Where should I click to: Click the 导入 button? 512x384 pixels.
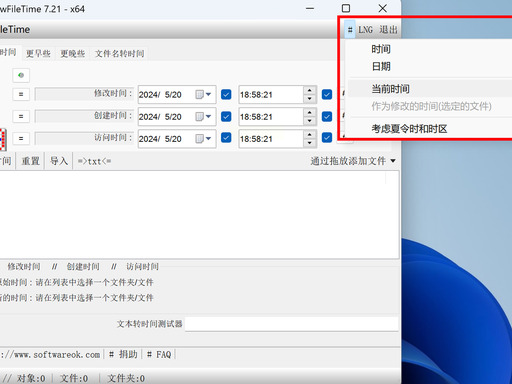(x=59, y=161)
